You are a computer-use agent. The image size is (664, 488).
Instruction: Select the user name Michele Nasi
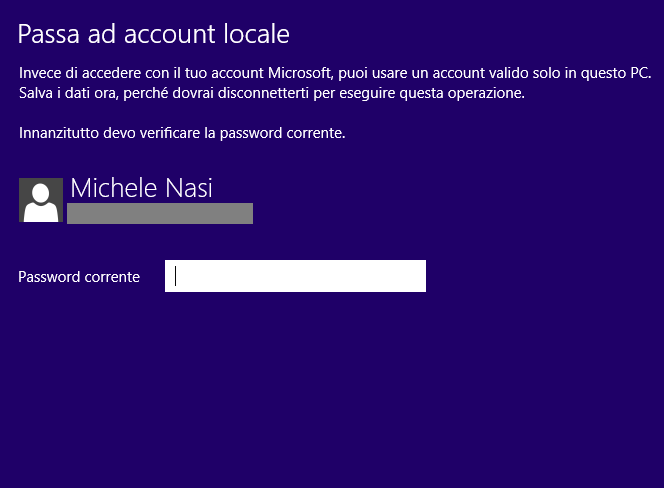point(141,188)
